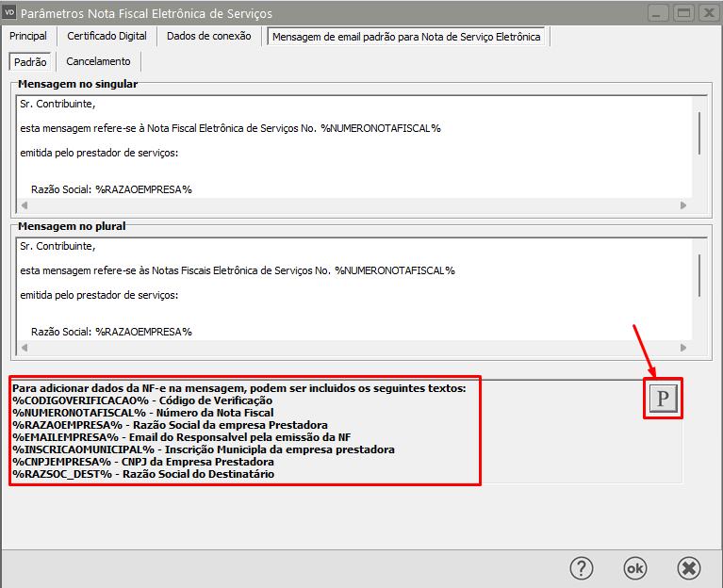723x588 pixels.
Task: Click the P default message button
Action: coord(663,400)
